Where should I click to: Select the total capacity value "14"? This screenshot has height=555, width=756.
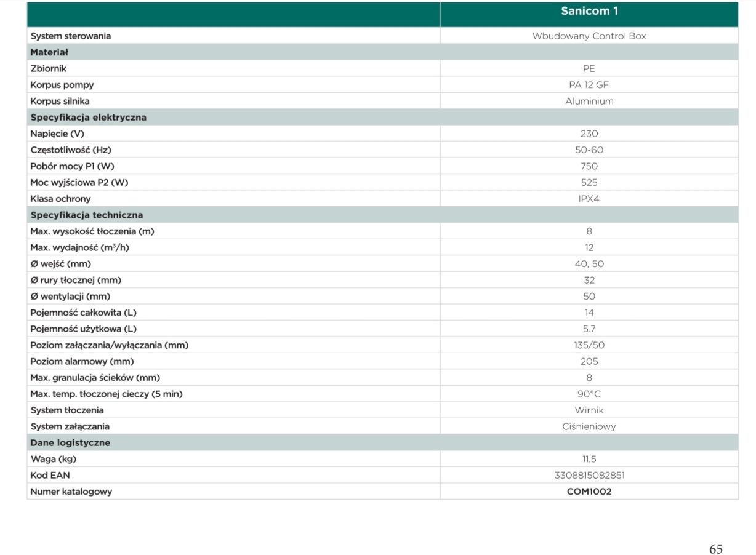coord(589,313)
